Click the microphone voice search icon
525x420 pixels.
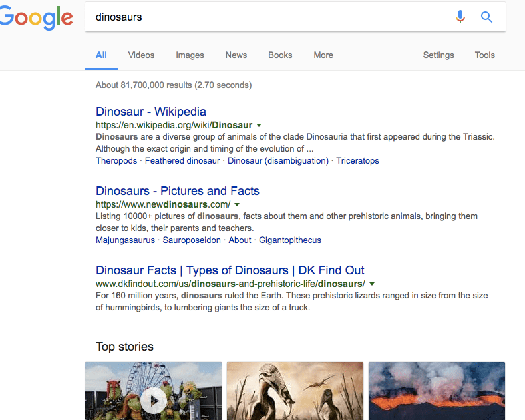pyautogui.click(x=460, y=17)
